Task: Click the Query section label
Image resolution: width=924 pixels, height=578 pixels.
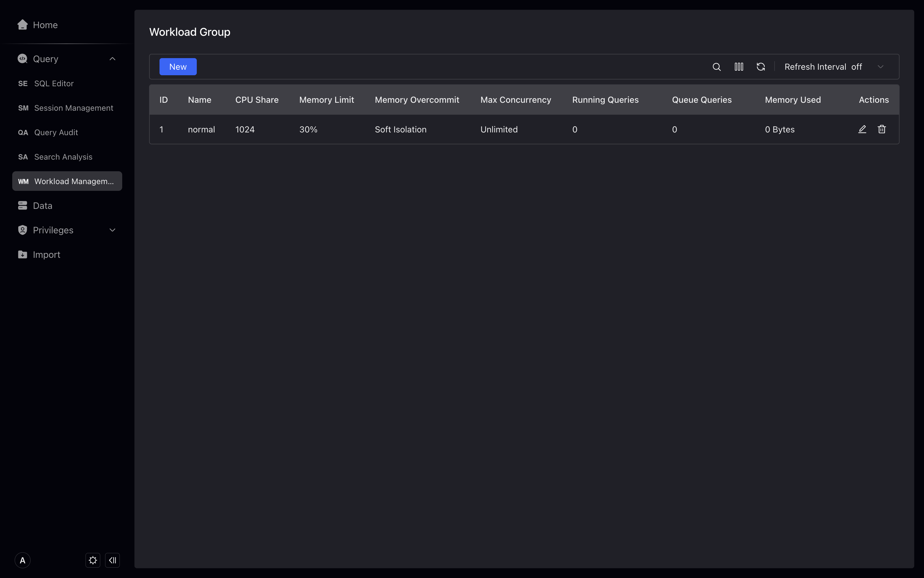Action: coord(46,59)
